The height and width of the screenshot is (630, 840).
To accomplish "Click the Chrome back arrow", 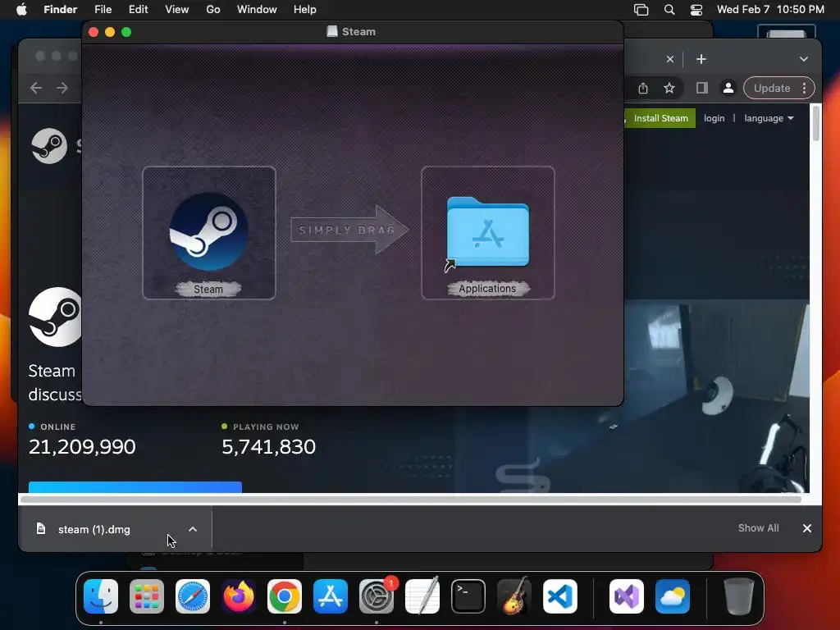I will click(x=36, y=88).
